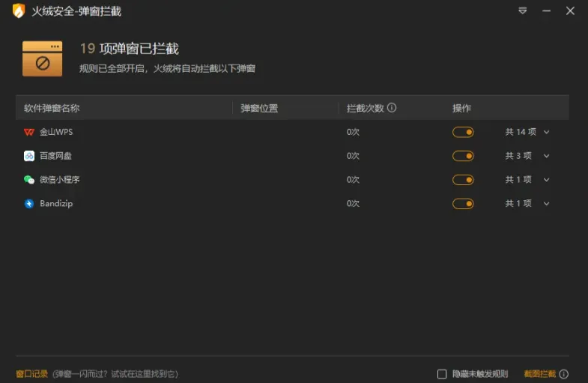Image resolution: width=588 pixels, height=383 pixels.
Task: Click 0次 count in 微信小程序 row
Action: (x=353, y=180)
